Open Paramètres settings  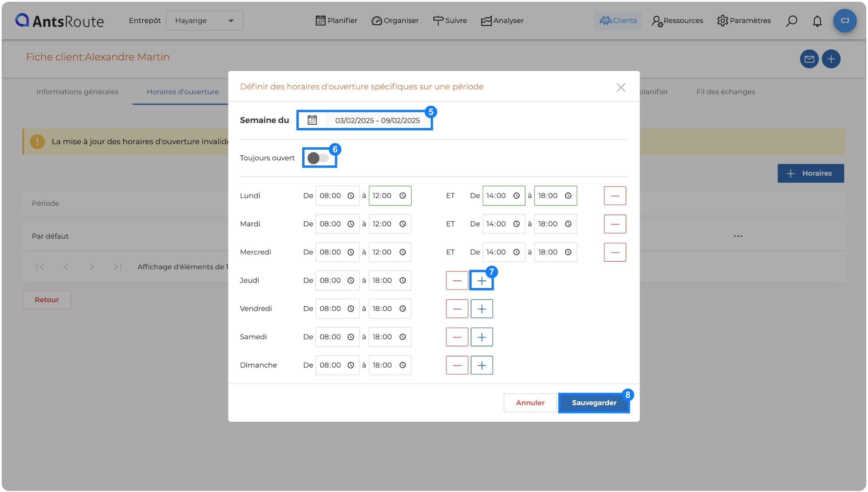tap(743, 21)
